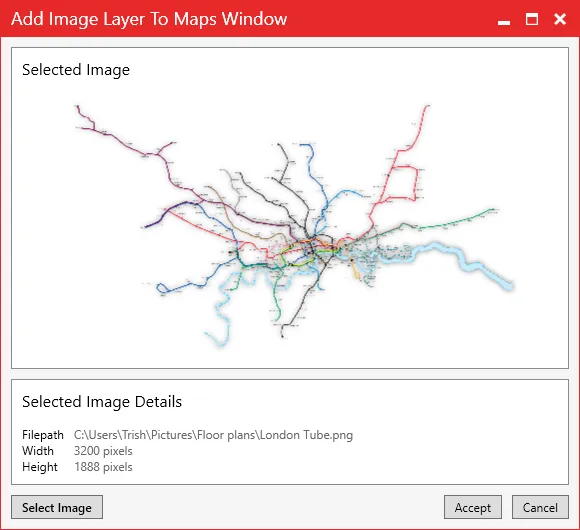Click the 'Selected Image' heading
Viewport: 580px width, 530px height.
pos(76,70)
